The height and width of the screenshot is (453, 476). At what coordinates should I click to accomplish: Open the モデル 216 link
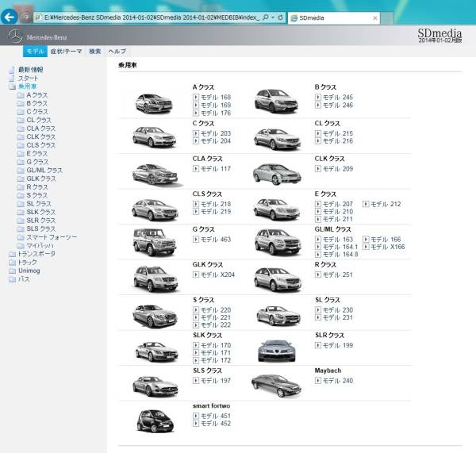(x=338, y=141)
